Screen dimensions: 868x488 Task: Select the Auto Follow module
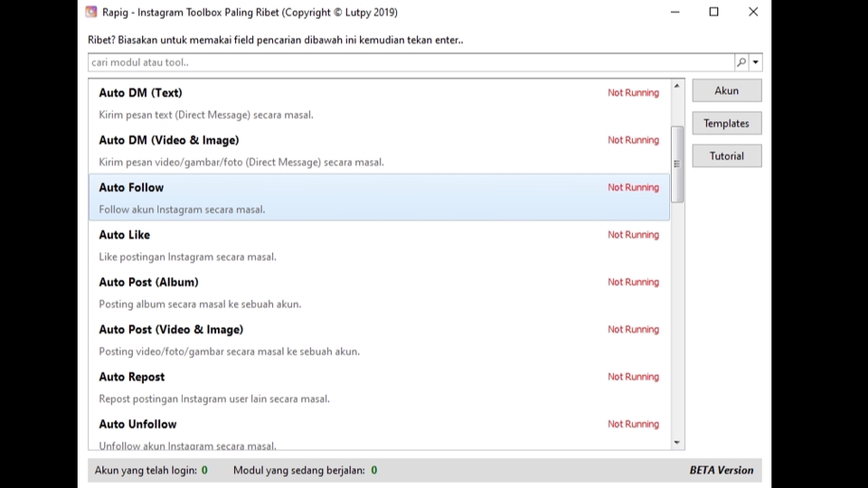click(379, 198)
